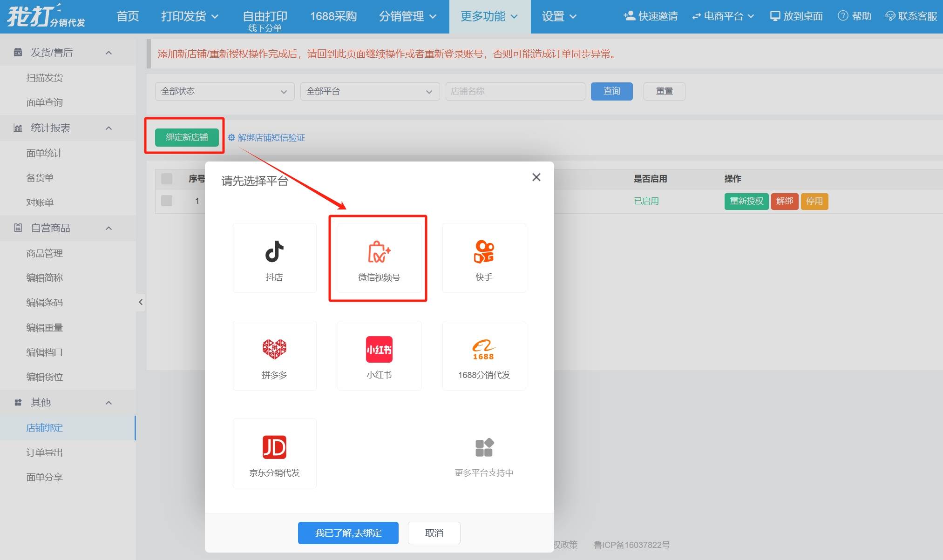Click the 统计报表 chart icon in sidebar
The height and width of the screenshot is (560, 943).
tap(18, 128)
